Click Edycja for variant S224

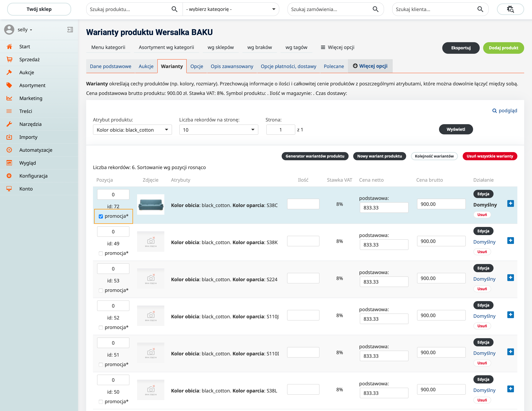click(x=483, y=268)
